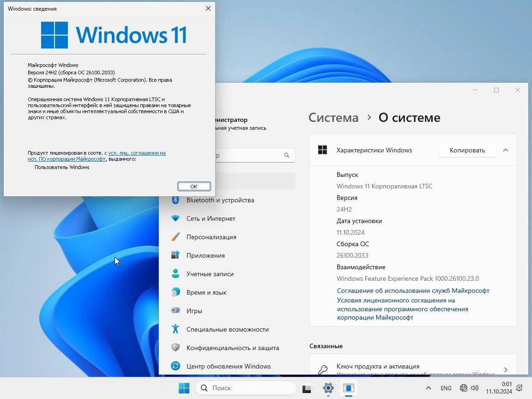This screenshot has width=532, height=399.
Task: Click the large Windows 11 logo in winver dialog
Action: pos(114,35)
